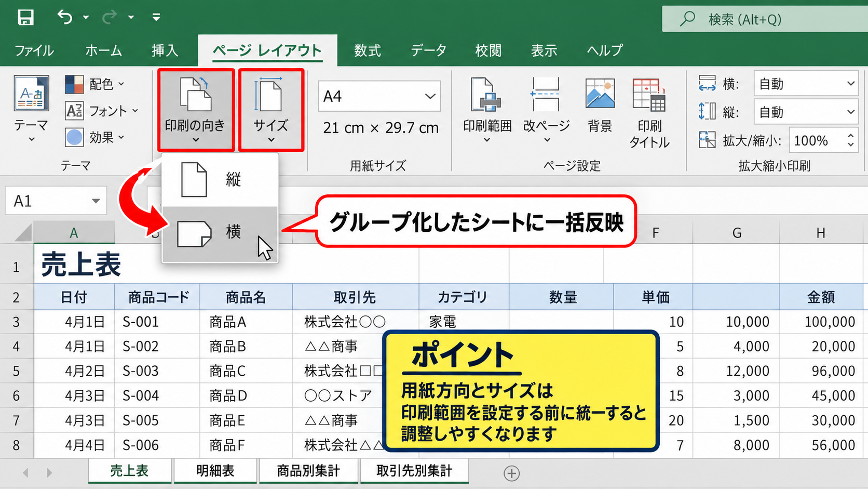Choose 縦 portrait orientation from the menu
Viewport: 868px width, 489px height.
[x=220, y=180]
